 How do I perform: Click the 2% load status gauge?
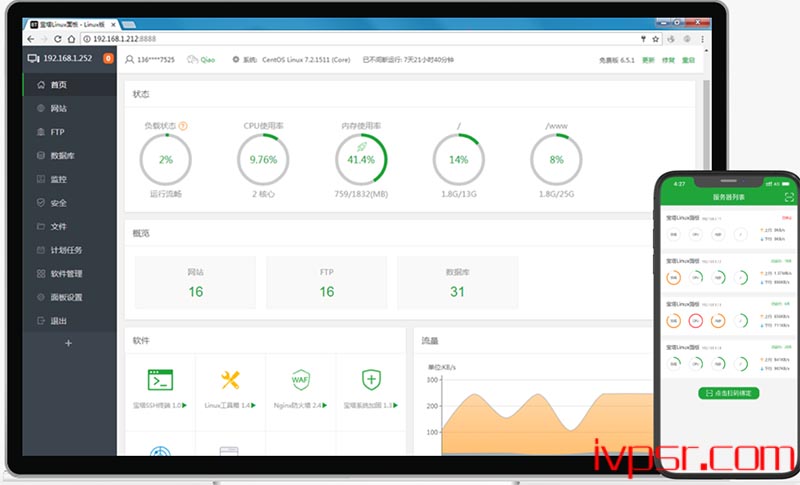point(166,160)
